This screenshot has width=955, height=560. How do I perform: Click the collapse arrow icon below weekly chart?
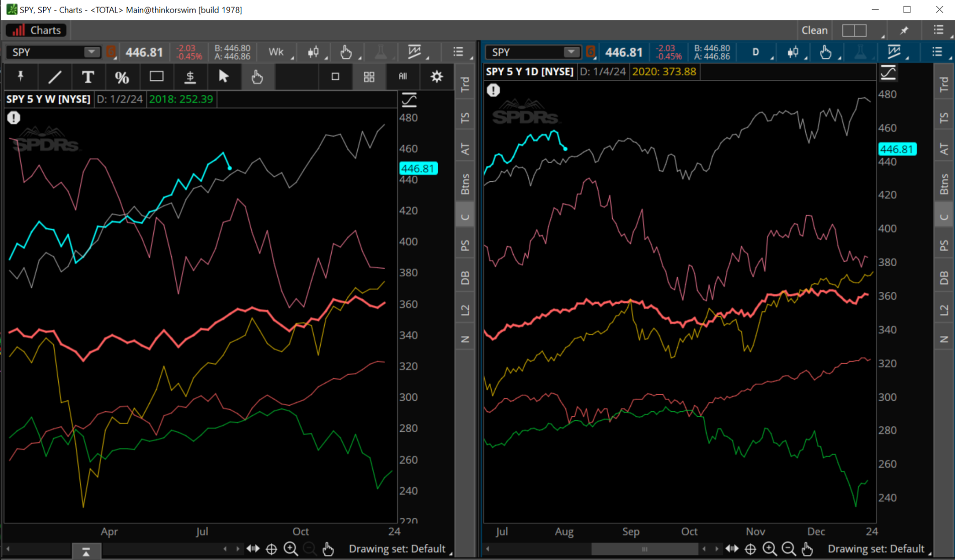(86, 552)
